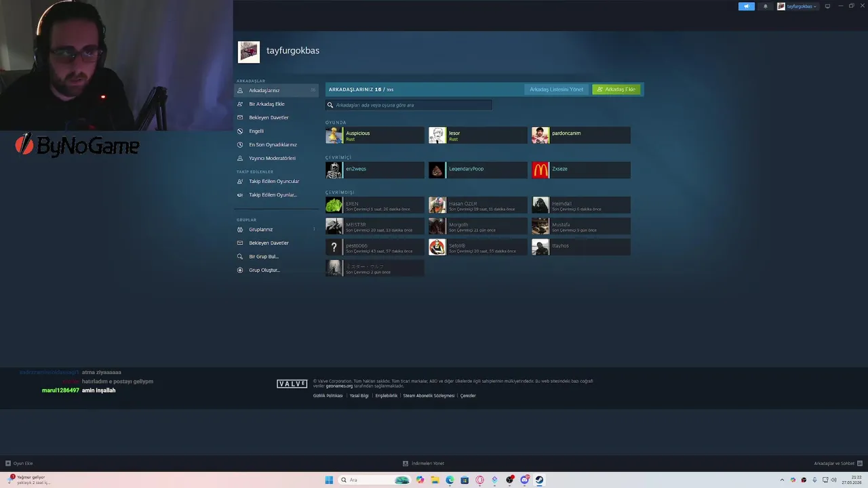Screen dimensions: 868x488
Task: Open Hasan ÖZER friend card
Action: tap(478, 205)
